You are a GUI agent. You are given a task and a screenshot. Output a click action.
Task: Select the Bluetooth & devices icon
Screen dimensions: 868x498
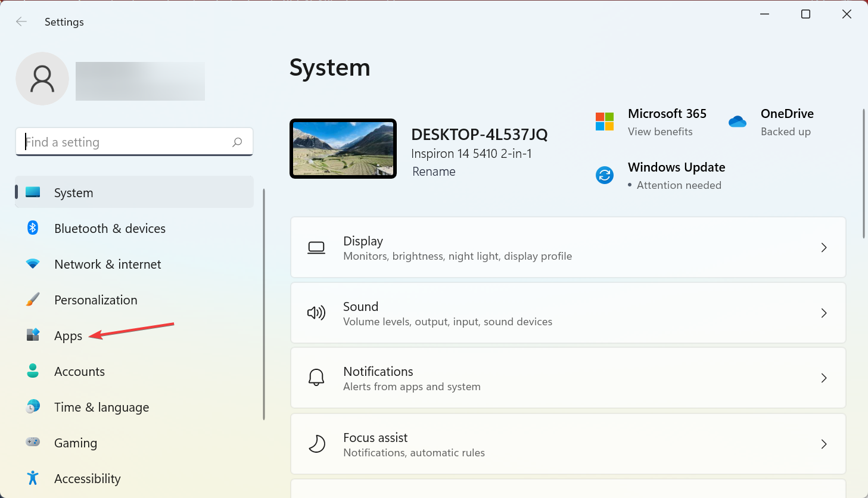(32, 228)
